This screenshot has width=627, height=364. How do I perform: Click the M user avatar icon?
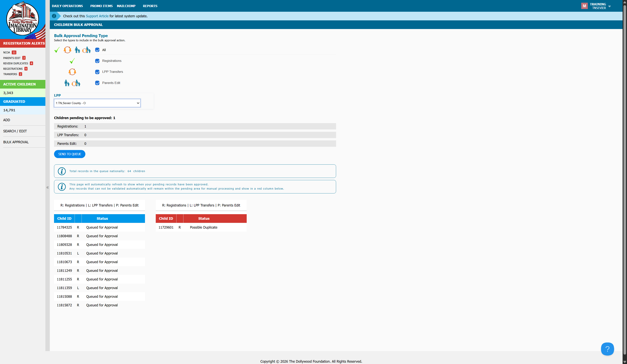[x=584, y=6]
